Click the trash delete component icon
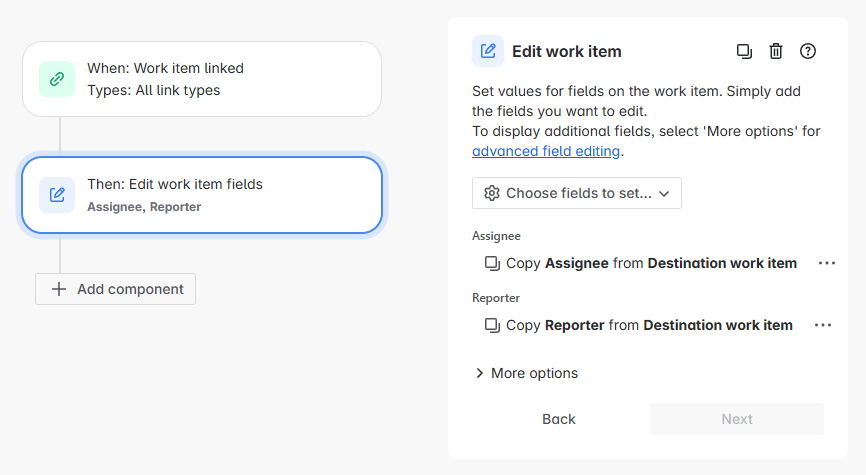This screenshot has width=866, height=475. tap(776, 51)
